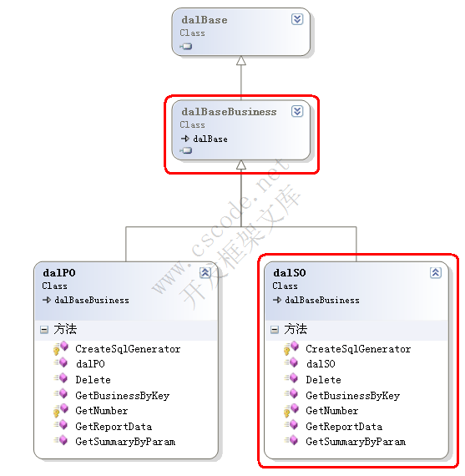The width and height of the screenshot is (465, 476).
Task: Select the dalPO class title
Action: point(59,272)
